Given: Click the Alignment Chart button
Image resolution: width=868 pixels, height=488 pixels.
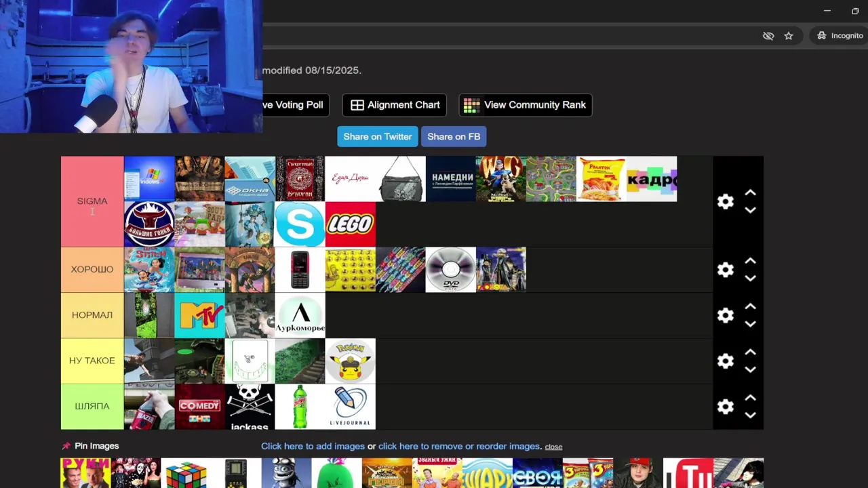Looking at the screenshot, I should [x=395, y=105].
